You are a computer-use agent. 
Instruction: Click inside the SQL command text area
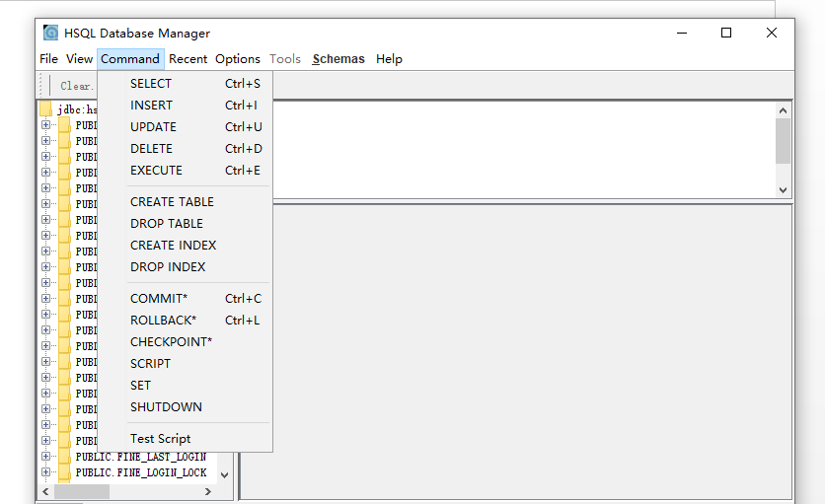point(523,150)
